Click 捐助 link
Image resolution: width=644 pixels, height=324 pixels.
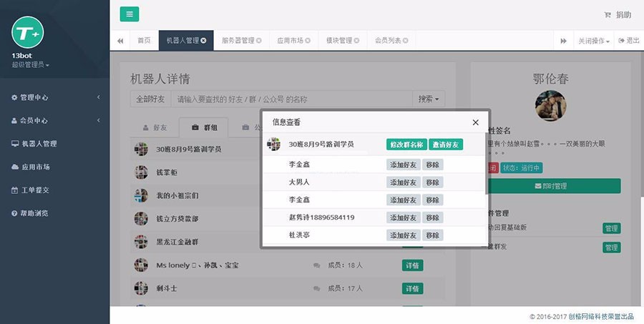(x=623, y=15)
